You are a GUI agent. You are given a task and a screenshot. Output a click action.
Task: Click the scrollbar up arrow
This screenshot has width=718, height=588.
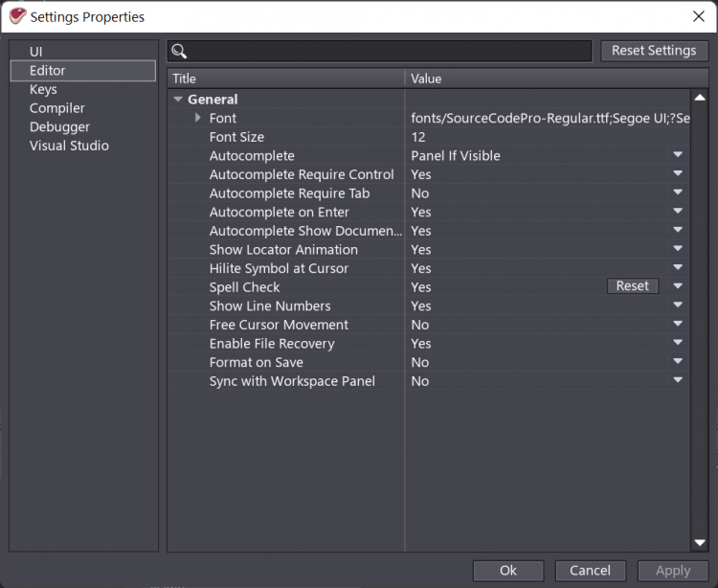click(x=700, y=99)
